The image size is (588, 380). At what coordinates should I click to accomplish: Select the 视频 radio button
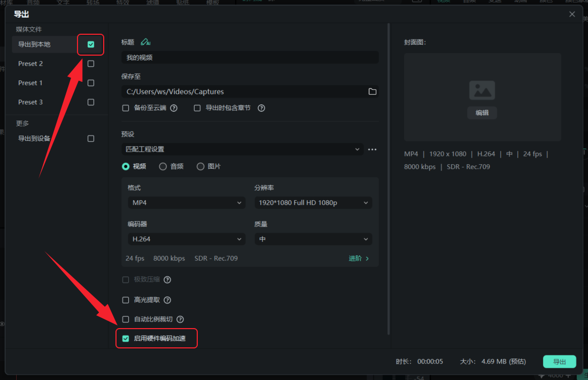coord(126,166)
